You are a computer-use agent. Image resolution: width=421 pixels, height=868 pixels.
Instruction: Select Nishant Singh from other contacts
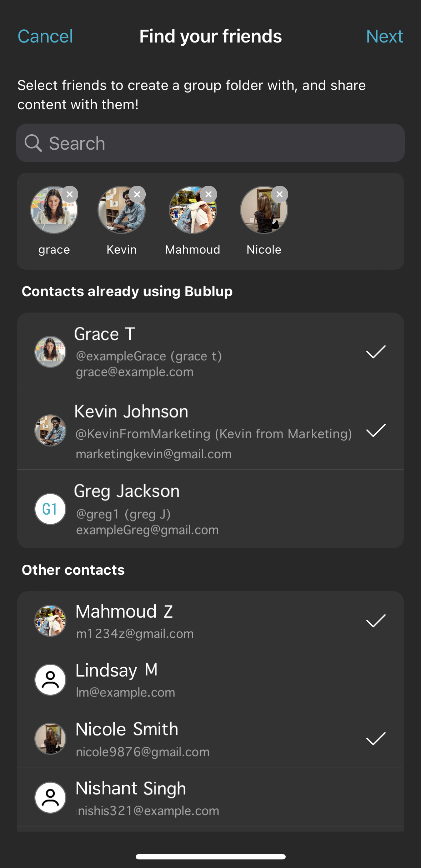214,798
